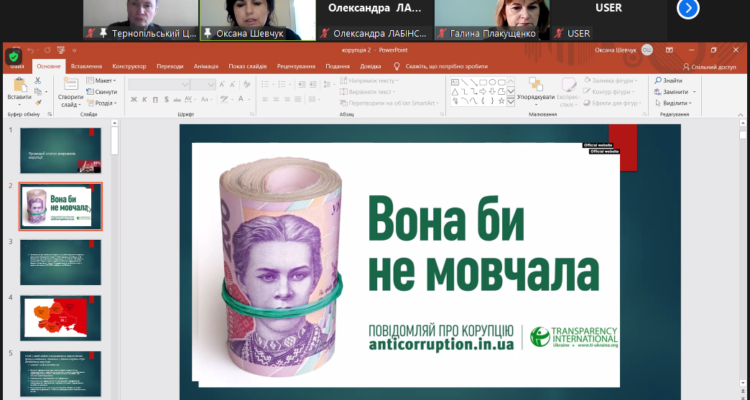Image resolution: width=750 pixels, height=400 pixels.
Task: Click the increase indent icon
Action: pos(313,85)
